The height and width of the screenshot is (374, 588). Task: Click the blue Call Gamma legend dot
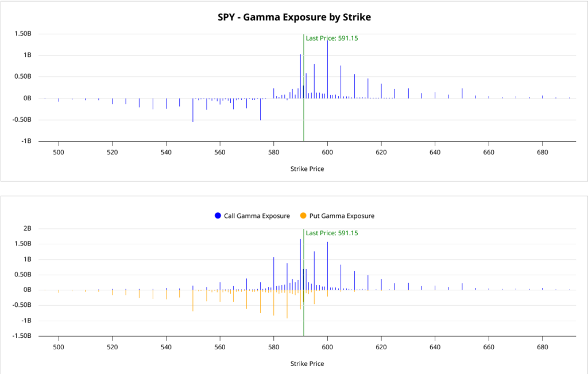point(218,216)
